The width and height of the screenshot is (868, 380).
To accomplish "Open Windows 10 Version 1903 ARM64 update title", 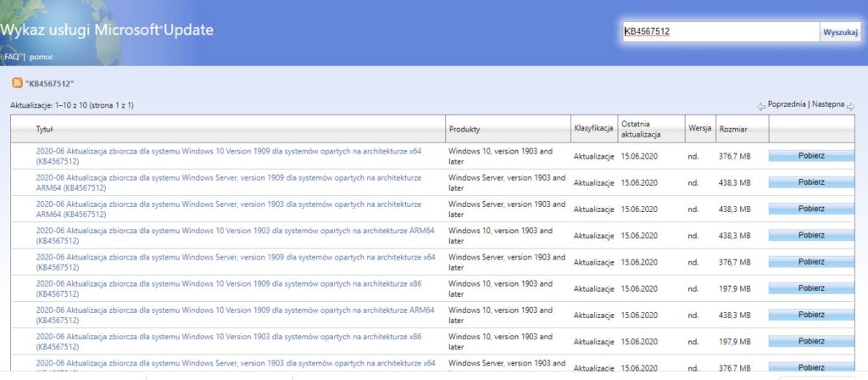I will click(236, 236).
